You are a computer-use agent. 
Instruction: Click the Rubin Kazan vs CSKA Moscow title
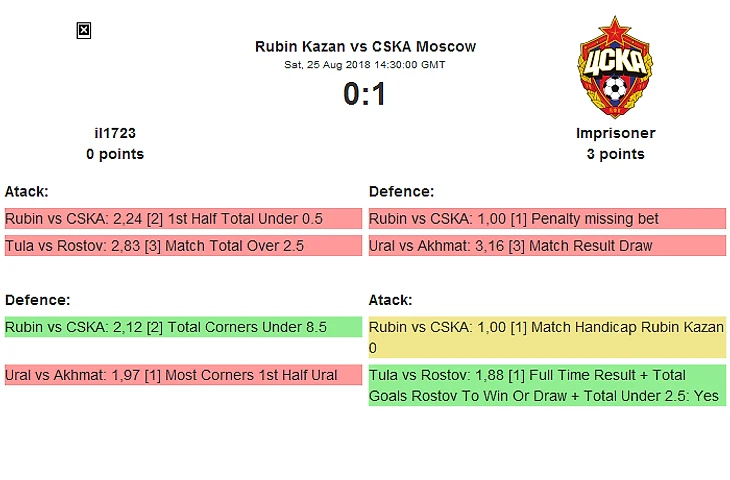365,47
